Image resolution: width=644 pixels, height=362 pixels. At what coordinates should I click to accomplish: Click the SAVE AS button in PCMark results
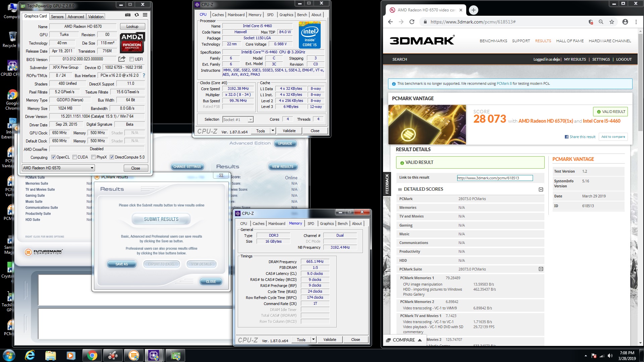[122, 264]
